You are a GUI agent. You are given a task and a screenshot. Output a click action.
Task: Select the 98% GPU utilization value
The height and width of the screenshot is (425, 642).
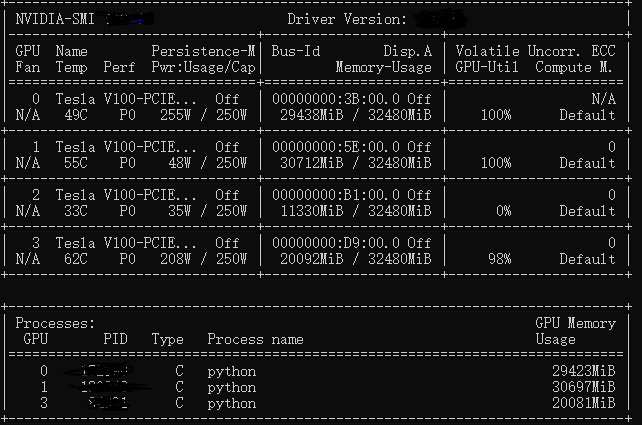(500, 259)
